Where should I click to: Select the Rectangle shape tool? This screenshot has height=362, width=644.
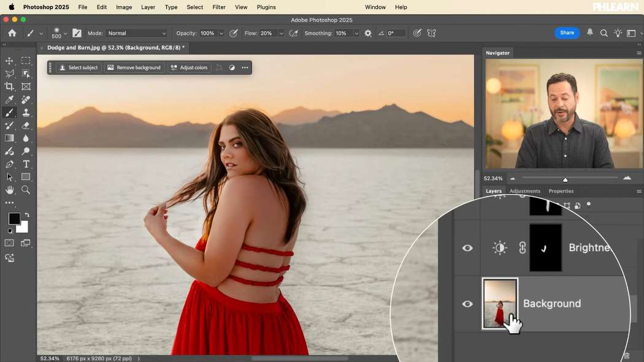[26, 177]
